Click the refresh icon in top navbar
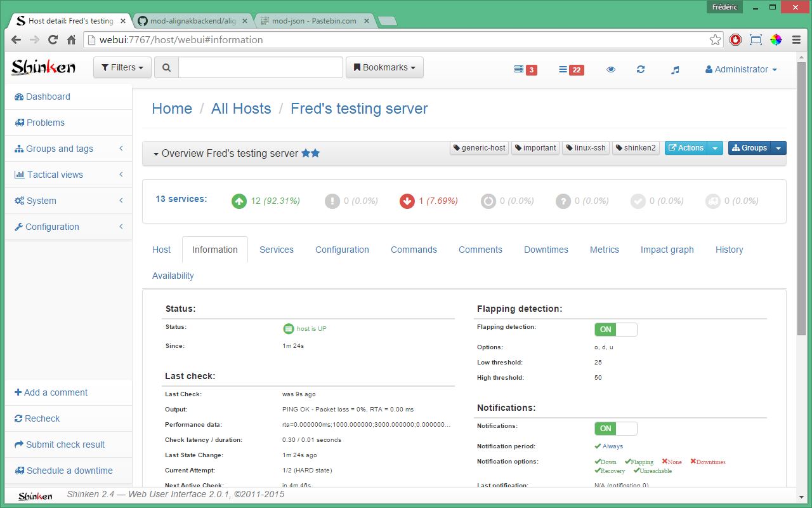Screen dimensions: 812x508 [x=641, y=70]
